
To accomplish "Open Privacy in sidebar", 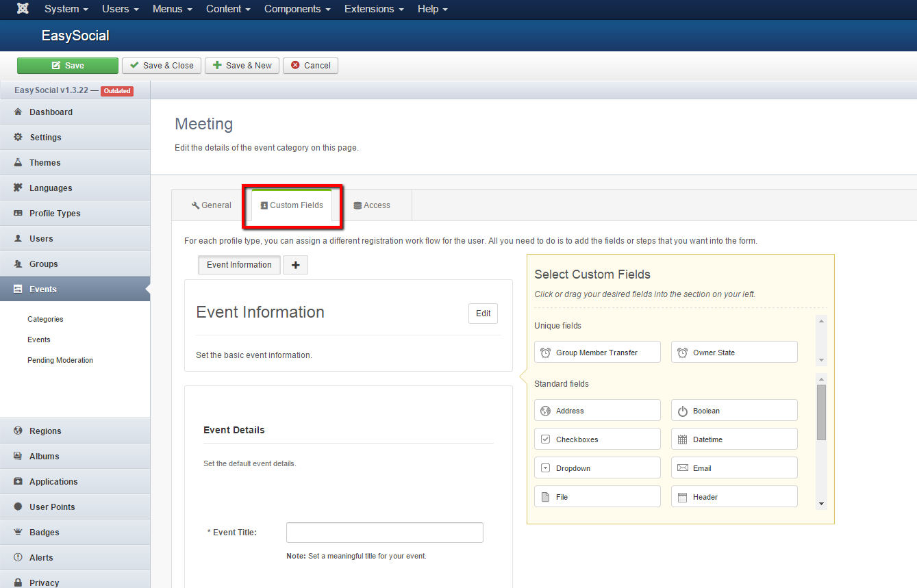I will (75, 580).
